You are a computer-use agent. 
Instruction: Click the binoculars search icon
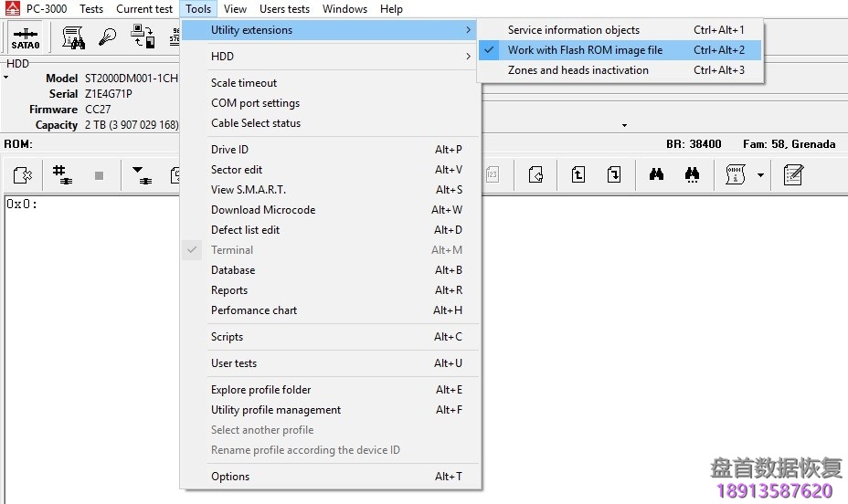[656, 174]
